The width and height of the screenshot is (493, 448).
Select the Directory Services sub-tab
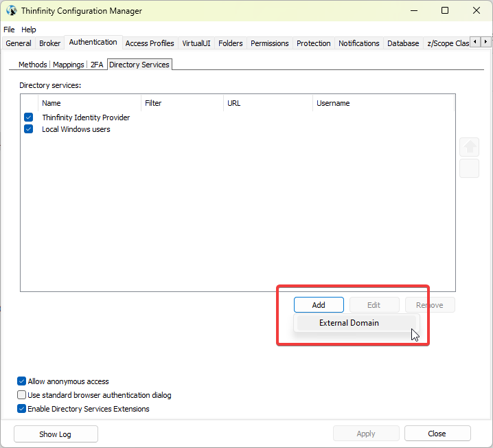(x=139, y=65)
